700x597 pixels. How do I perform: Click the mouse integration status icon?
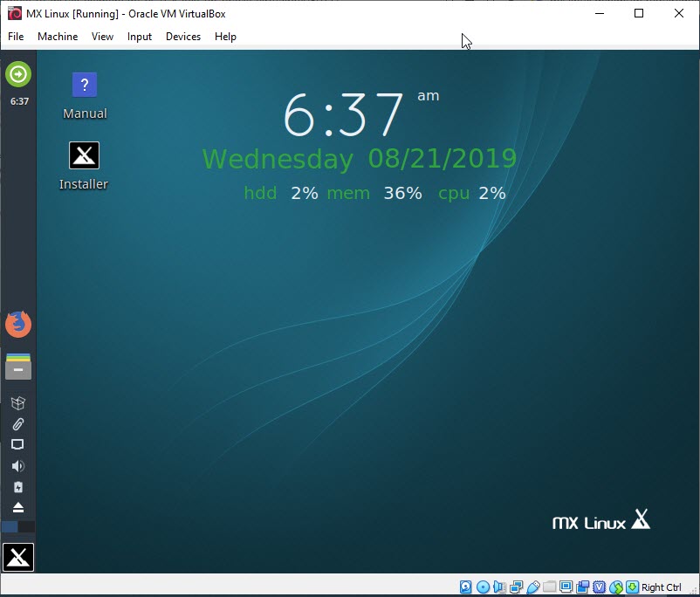616,587
